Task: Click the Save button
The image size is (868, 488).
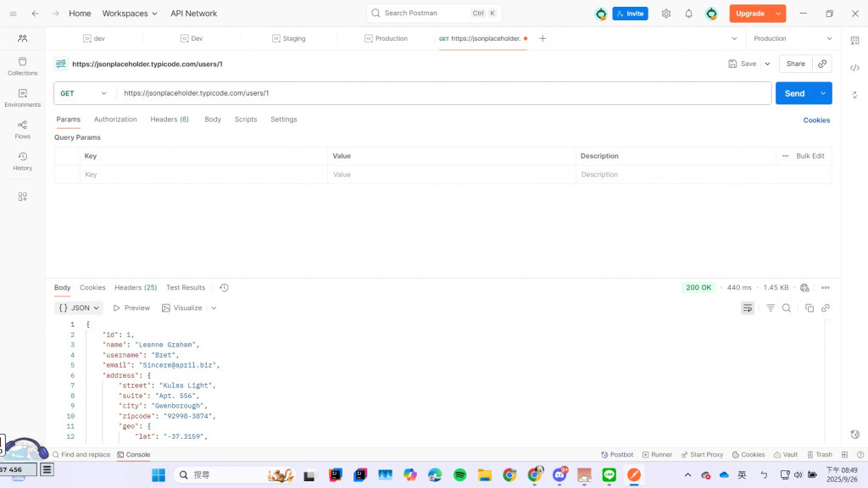Action: pos(743,64)
